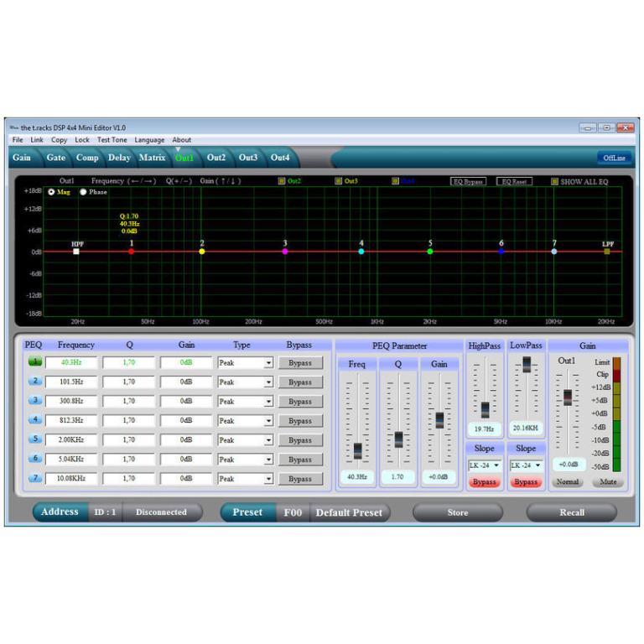
Task: Click the EQ Reset button
Action: click(514, 181)
